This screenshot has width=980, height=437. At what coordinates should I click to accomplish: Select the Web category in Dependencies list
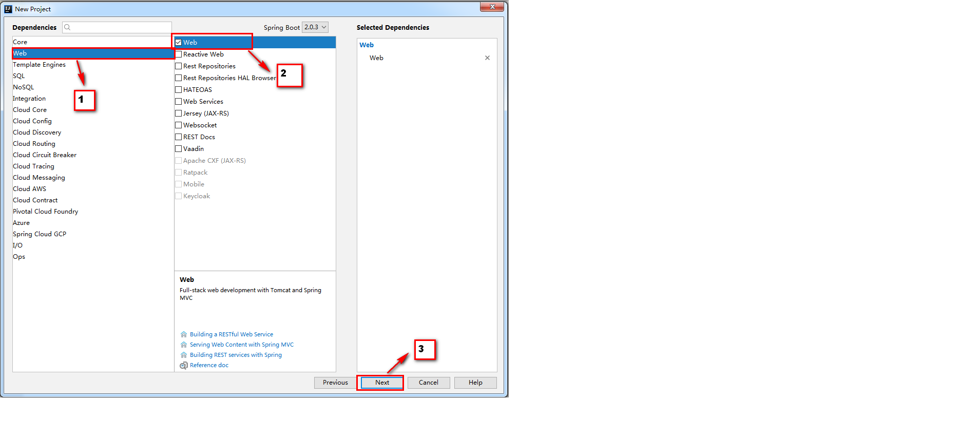[x=93, y=53]
